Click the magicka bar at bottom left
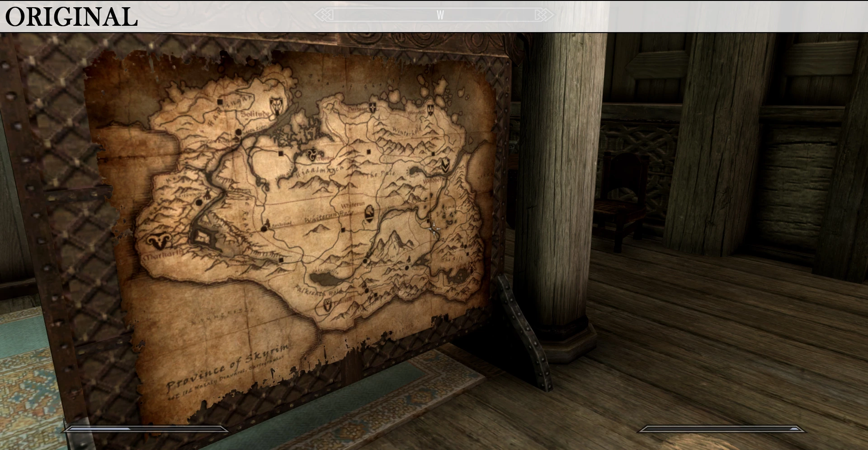 coord(146,429)
